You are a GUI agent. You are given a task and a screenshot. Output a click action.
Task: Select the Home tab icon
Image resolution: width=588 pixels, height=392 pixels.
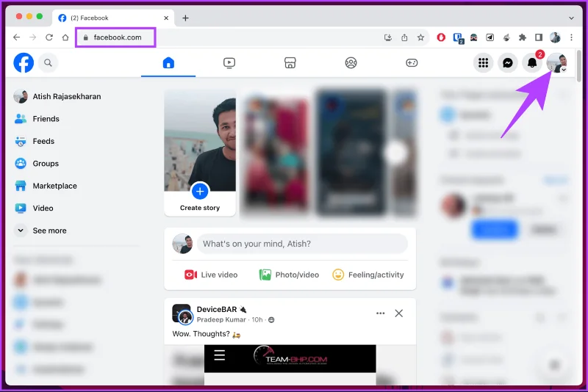(x=168, y=62)
